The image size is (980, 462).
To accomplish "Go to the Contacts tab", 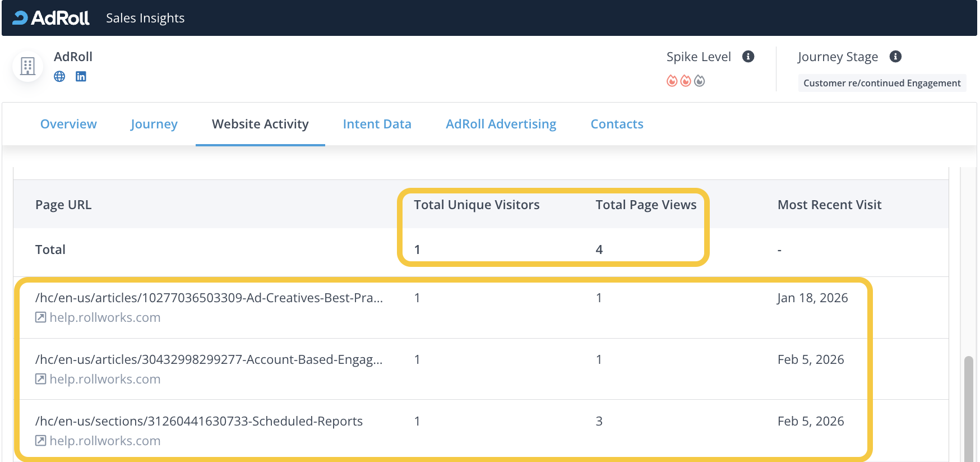I will pos(617,124).
